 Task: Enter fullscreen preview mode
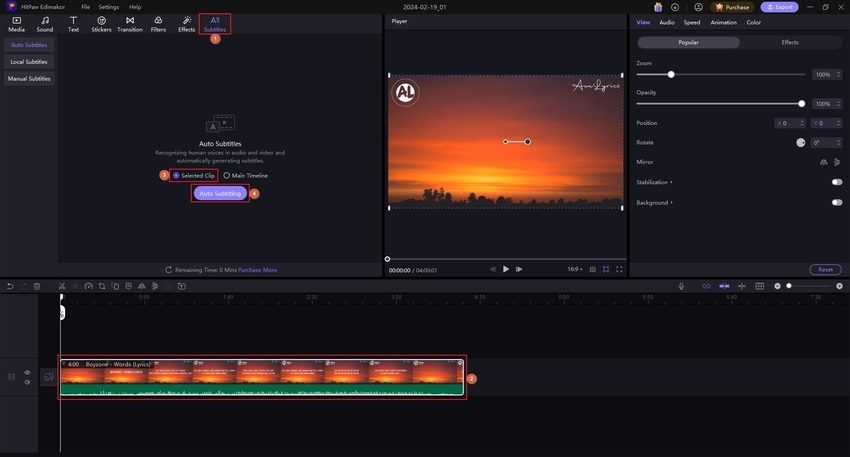pos(619,269)
